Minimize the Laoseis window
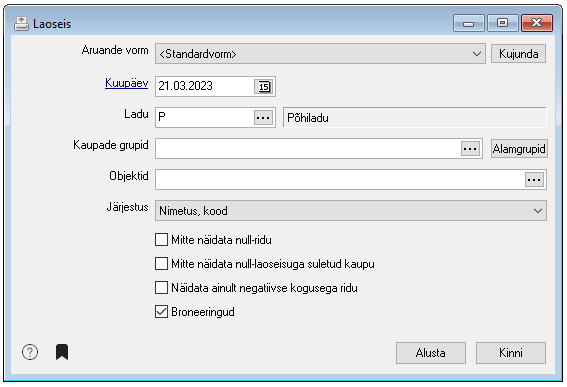 [x=469, y=24]
